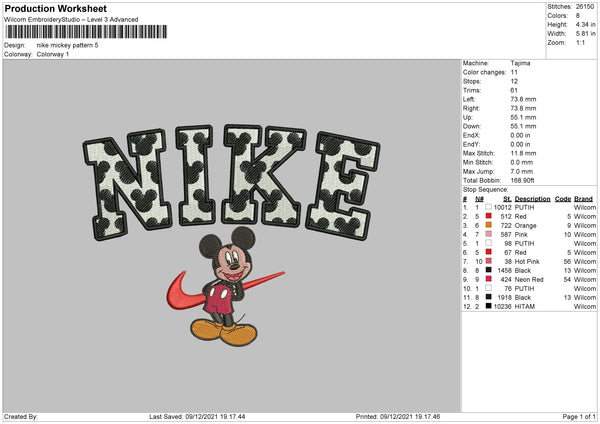Click the barcode under the worksheet title
The height and width of the screenshot is (424, 600).
[86, 33]
